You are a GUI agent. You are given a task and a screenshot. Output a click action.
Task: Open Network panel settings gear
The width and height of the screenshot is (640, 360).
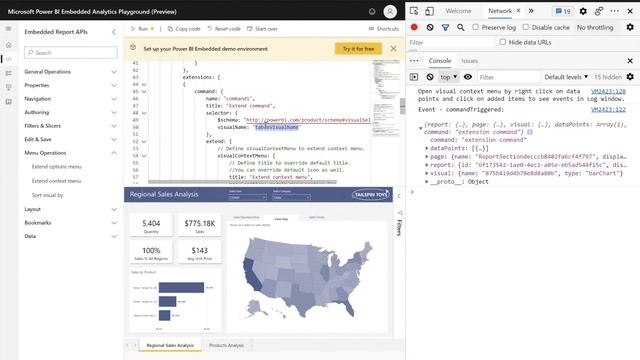[630, 27]
